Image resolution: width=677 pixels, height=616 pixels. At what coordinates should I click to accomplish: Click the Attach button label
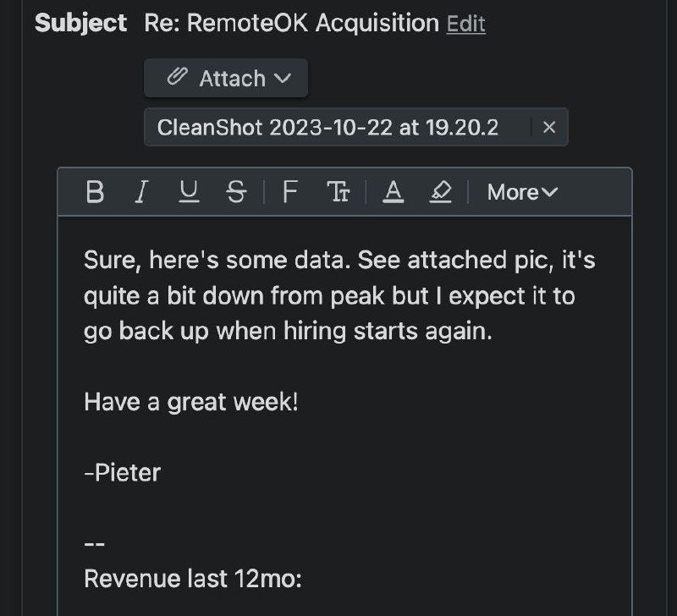(x=232, y=79)
